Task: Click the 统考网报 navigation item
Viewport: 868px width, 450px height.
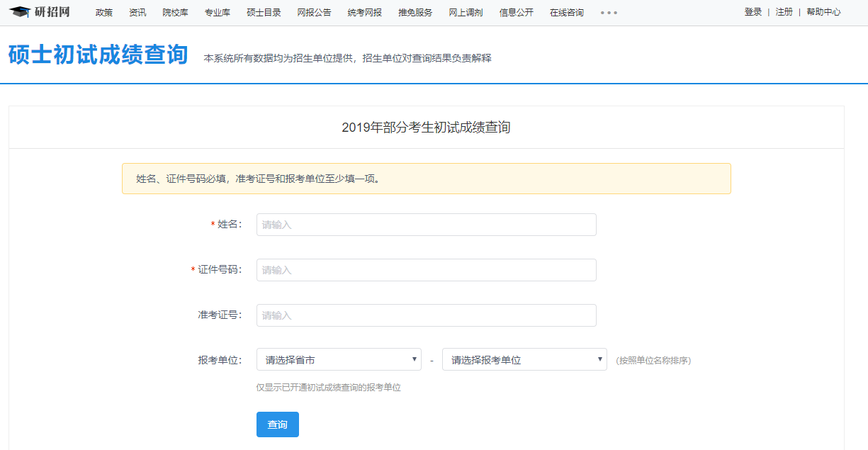Action: click(x=364, y=13)
